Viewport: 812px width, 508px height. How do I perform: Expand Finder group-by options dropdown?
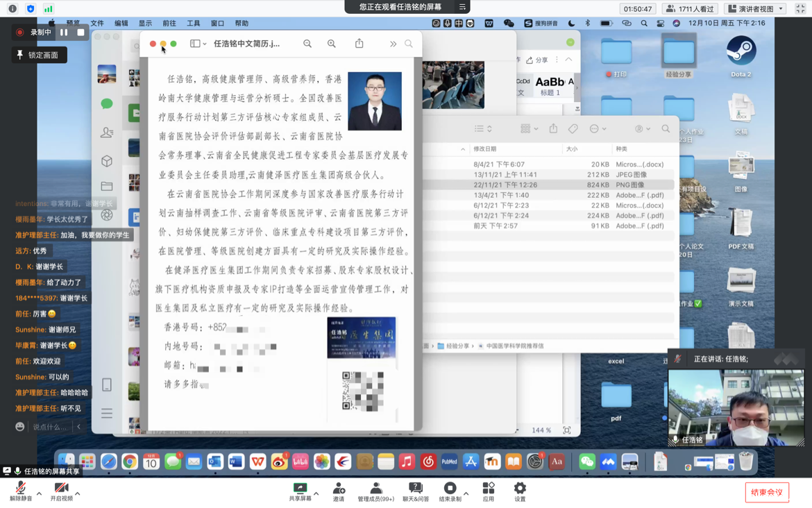(x=529, y=128)
